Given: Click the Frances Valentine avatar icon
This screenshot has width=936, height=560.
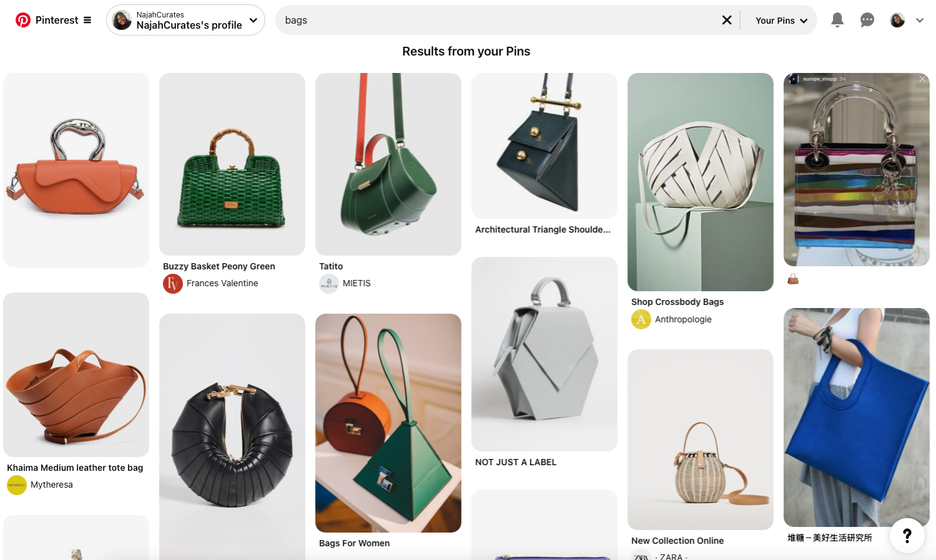Looking at the screenshot, I should (x=173, y=284).
